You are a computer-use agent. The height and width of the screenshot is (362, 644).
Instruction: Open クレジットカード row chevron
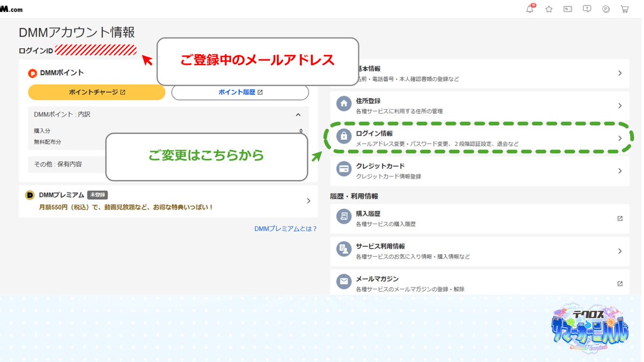(x=620, y=171)
